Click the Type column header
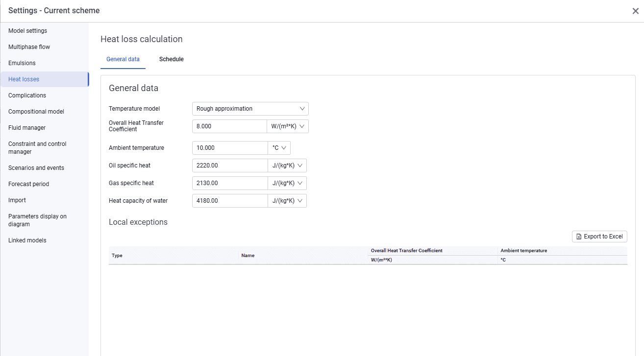Viewport: 644px width, 356px height. coord(173,256)
